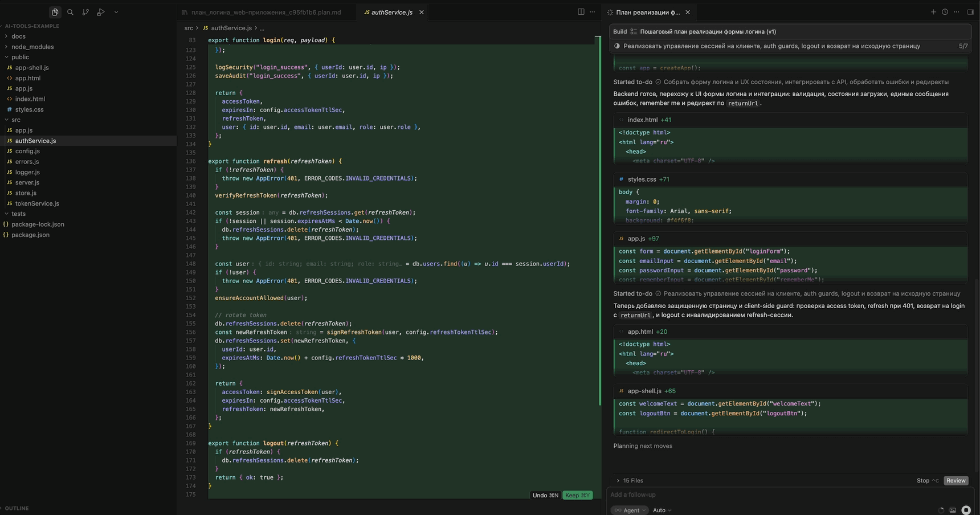Click braces icon of package.json
980x515 pixels.
coord(6,235)
